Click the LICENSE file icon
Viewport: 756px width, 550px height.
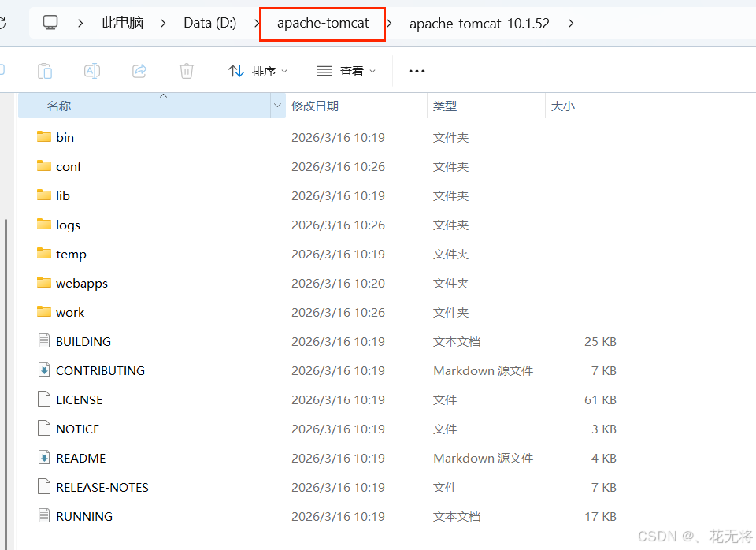pos(44,399)
